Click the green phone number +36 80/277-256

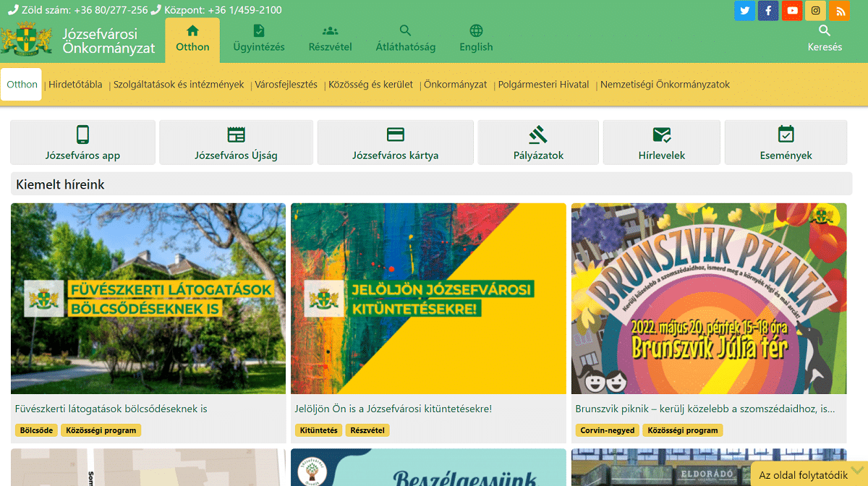[x=111, y=10]
